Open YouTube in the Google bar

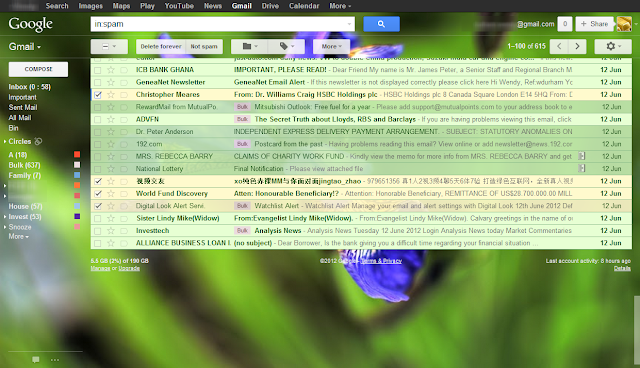coord(179,6)
